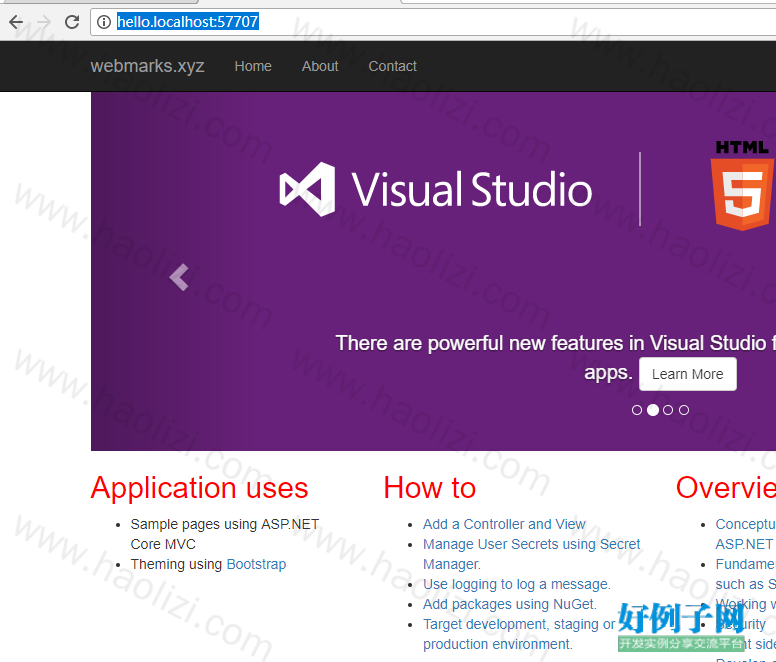Viewport: 776px width, 662px height.
Task: Click the carousel caption about Visual Studio features
Action: point(555,357)
